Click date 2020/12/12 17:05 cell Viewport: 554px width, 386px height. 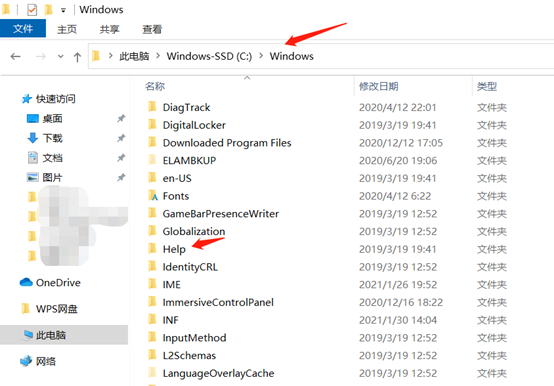point(401,143)
